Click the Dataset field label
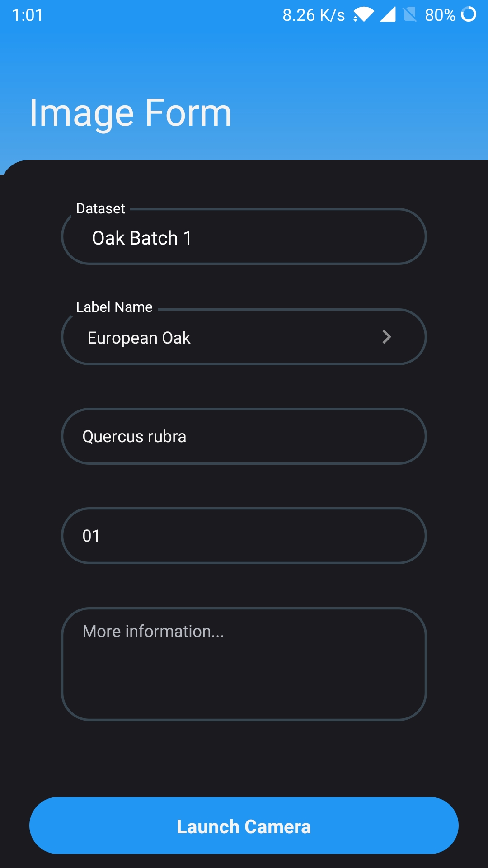 [100, 208]
